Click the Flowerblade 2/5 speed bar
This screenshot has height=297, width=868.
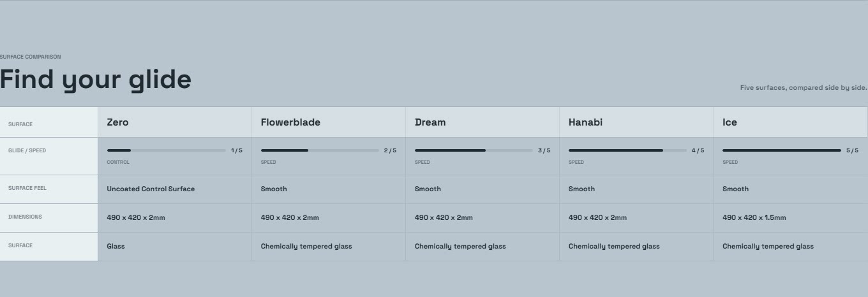coord(320,150)
